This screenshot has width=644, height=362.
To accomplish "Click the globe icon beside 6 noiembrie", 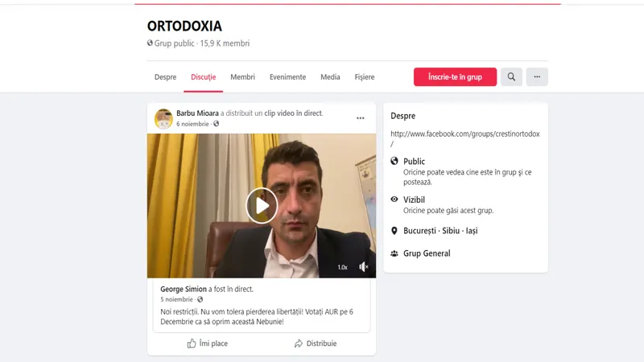I will (216, 124).
